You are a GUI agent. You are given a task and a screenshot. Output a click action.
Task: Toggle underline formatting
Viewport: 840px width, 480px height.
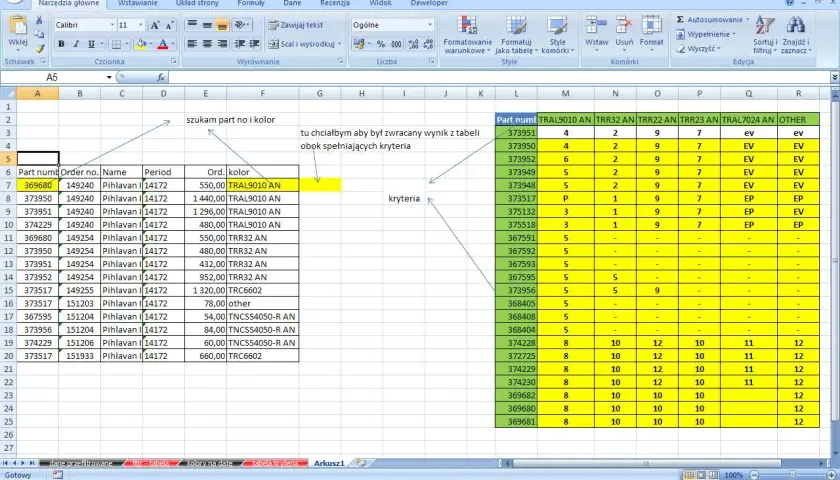(x=91, y=44)
